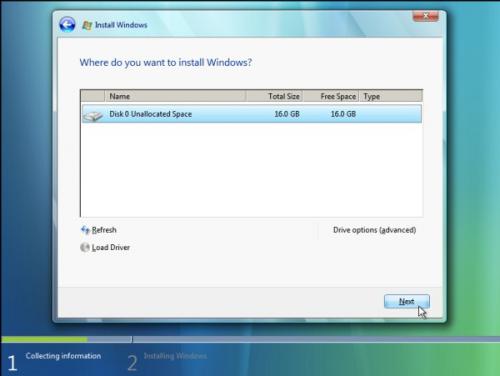Viewport: 500px width, 376px height.
Task: Close the Install Windows dialog
Action: 426,16
